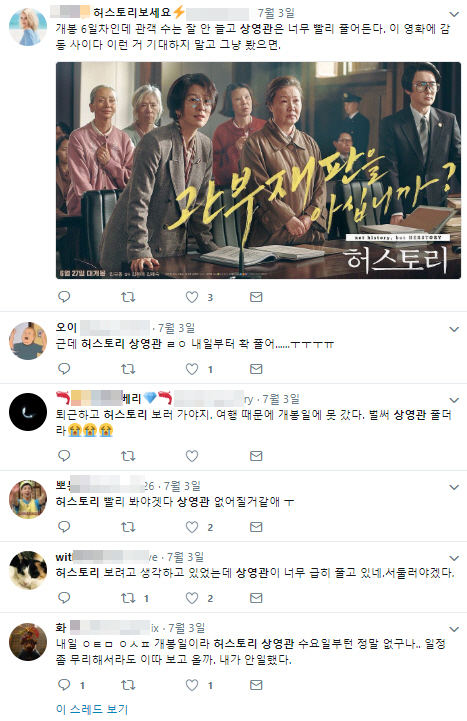Open the dropdown arrow on 오이 tweet
The width and height of the screenshot is (467, 721).
click(x=454, y=329)
